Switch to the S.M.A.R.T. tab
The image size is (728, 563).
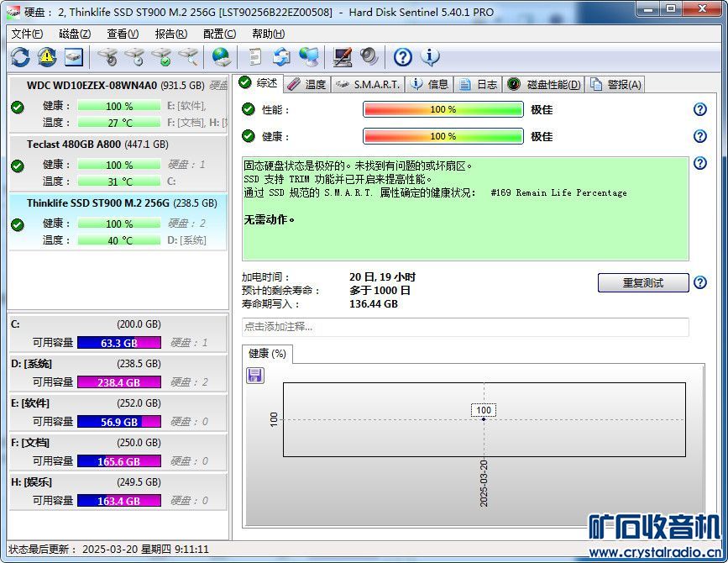coord(368,85)
